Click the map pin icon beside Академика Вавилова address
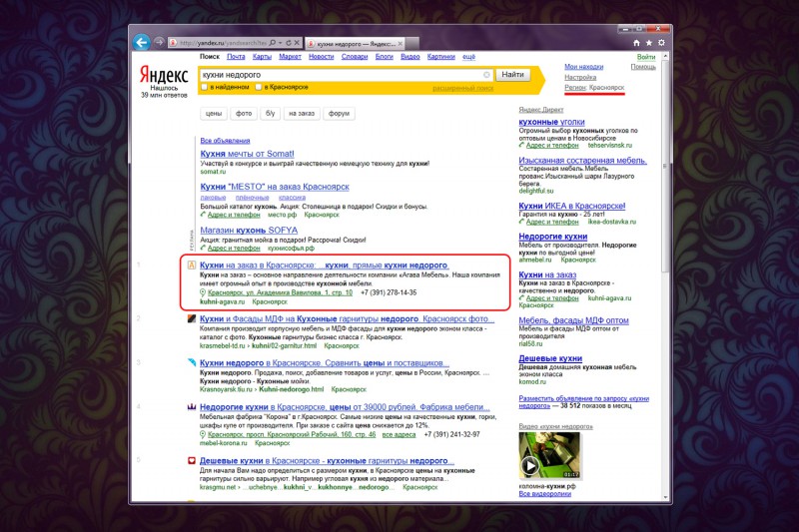Image resolution: width=799 pixels, height=532 pixels. 203,292
